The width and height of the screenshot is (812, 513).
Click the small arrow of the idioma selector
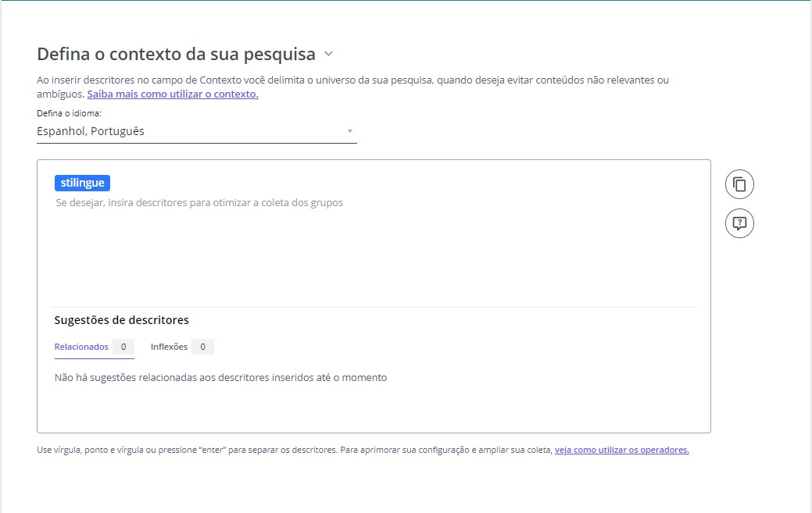[x=350, y=131]
